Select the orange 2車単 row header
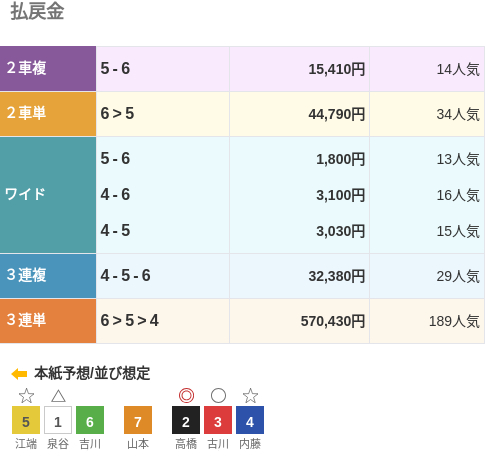 point(48,114)
